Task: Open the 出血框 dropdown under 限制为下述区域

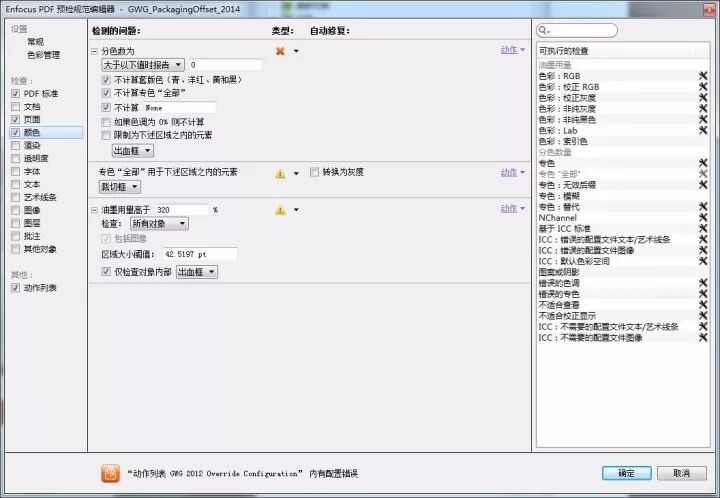Action: pos(133,151)
